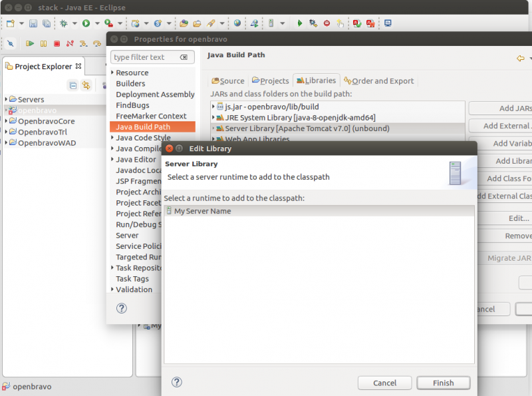Click the green Run button in the toolbar

click(86, 23)
